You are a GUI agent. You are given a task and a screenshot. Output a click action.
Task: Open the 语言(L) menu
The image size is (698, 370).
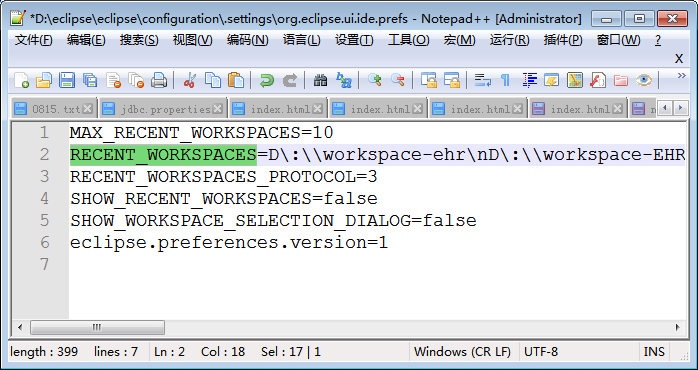301,41
